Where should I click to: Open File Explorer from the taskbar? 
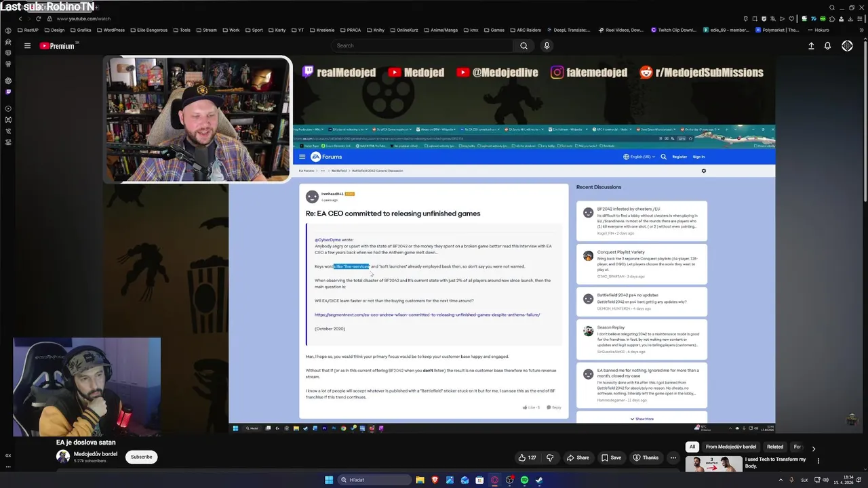click(420, 480)
